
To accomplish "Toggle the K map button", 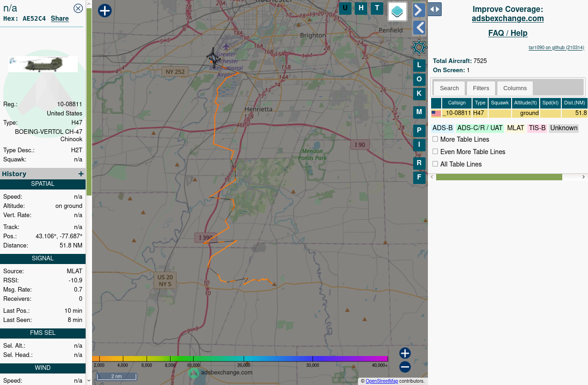I will [x=419, y=94].
